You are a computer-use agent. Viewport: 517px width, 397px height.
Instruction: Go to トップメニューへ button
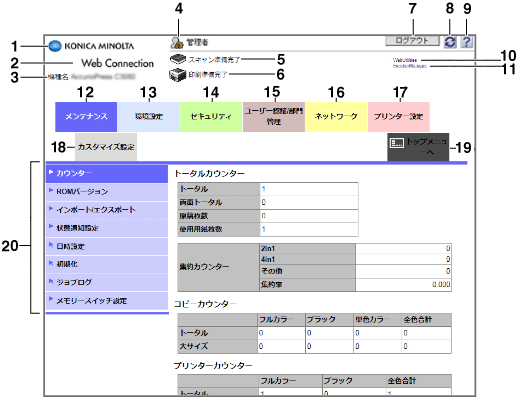(418, 147)
